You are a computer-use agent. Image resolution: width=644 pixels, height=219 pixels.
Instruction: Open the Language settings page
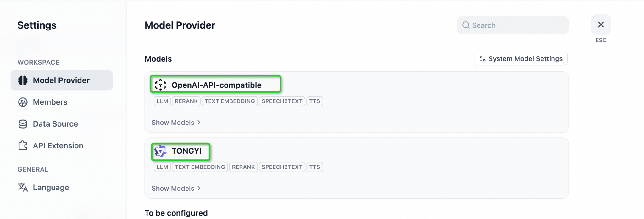pos(51,188)
